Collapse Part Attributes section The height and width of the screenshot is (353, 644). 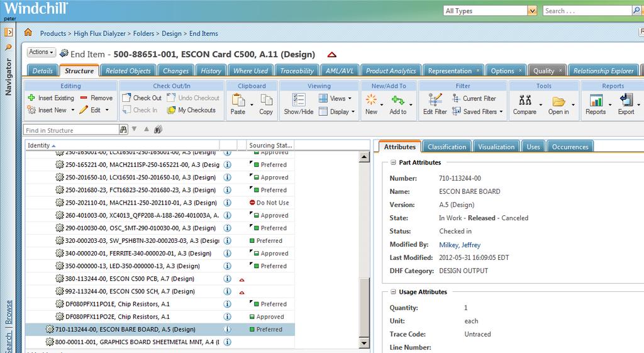[x=393, y=162]
